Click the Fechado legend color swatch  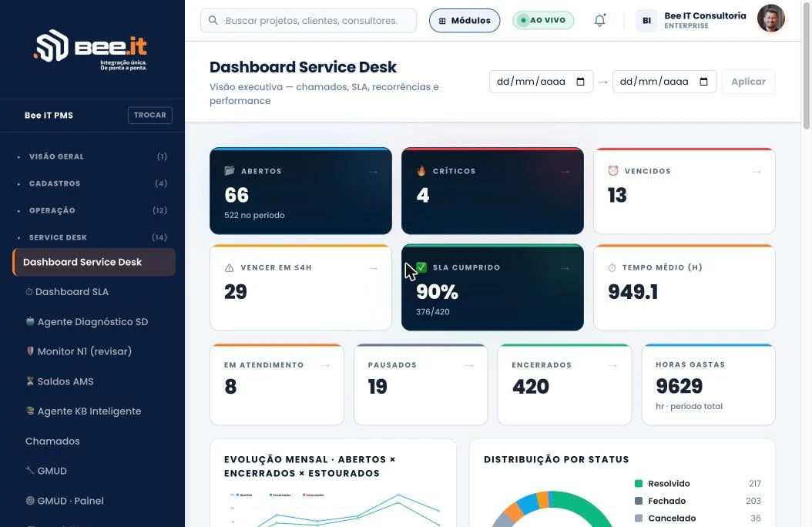click(639, 501)
